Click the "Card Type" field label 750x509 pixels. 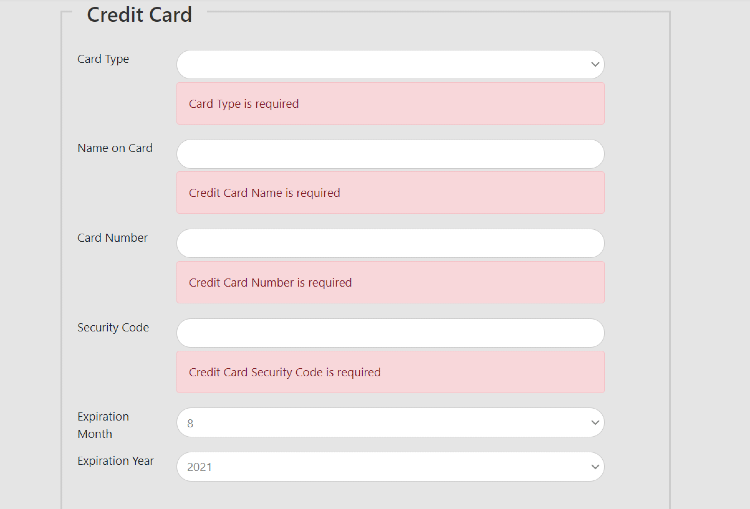click(x=103, y=59)
